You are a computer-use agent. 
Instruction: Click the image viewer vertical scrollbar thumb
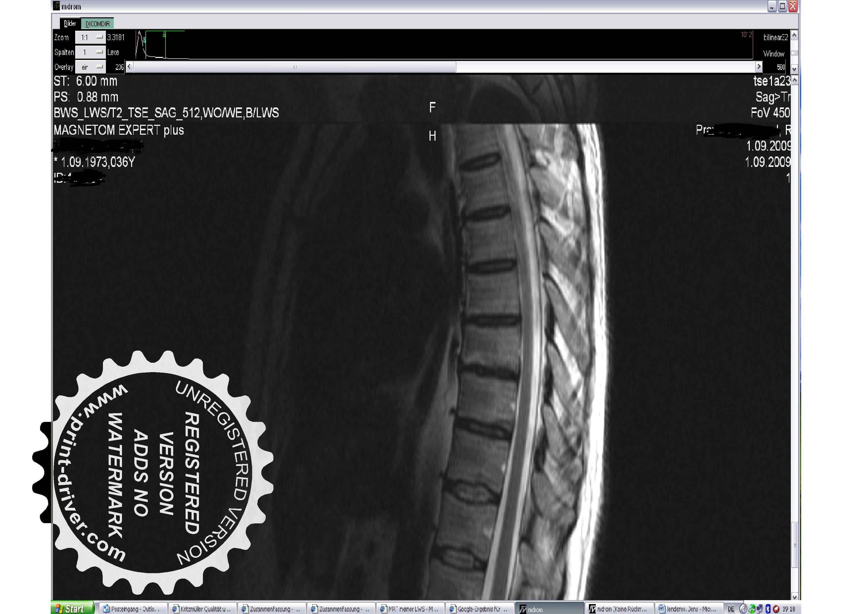(x=795, y=545)
